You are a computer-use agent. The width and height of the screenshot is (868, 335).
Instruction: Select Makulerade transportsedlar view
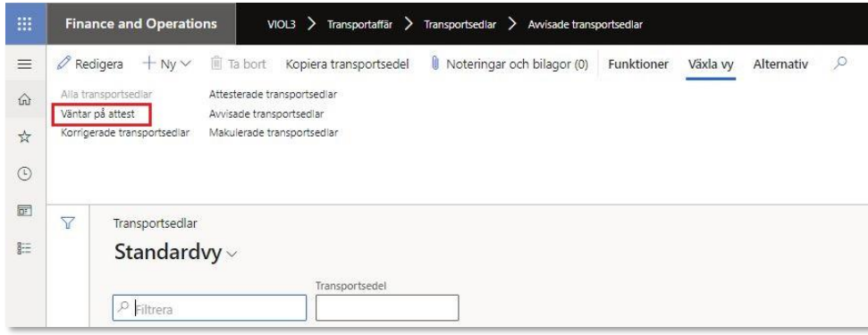[274, 133]
